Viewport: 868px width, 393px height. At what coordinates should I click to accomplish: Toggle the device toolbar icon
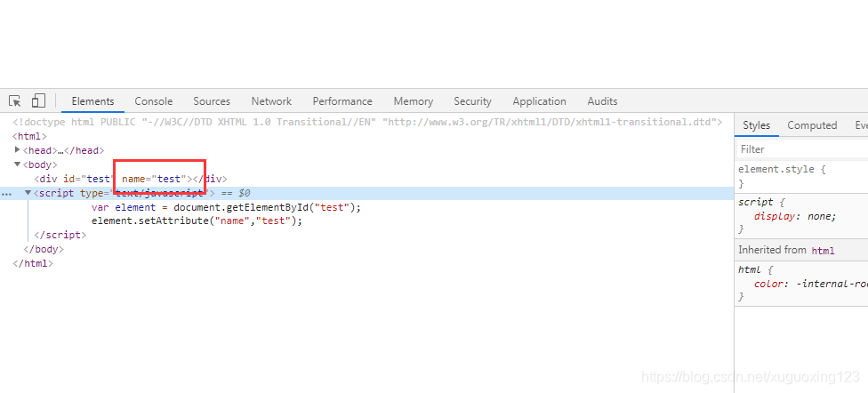(38, 100)
